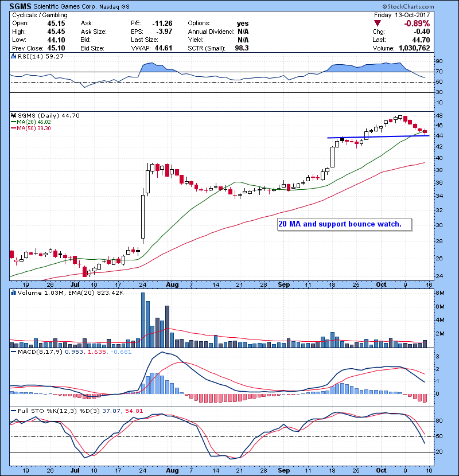Click the 90 label on the RSI axis
This screenshot has width=459, height=476.
tap(439, 61)
